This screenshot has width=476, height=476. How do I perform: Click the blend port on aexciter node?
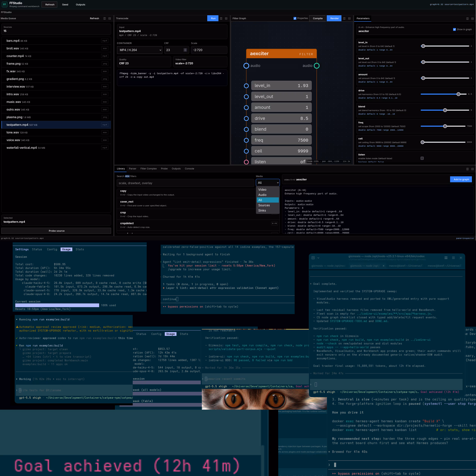(246, 129)
